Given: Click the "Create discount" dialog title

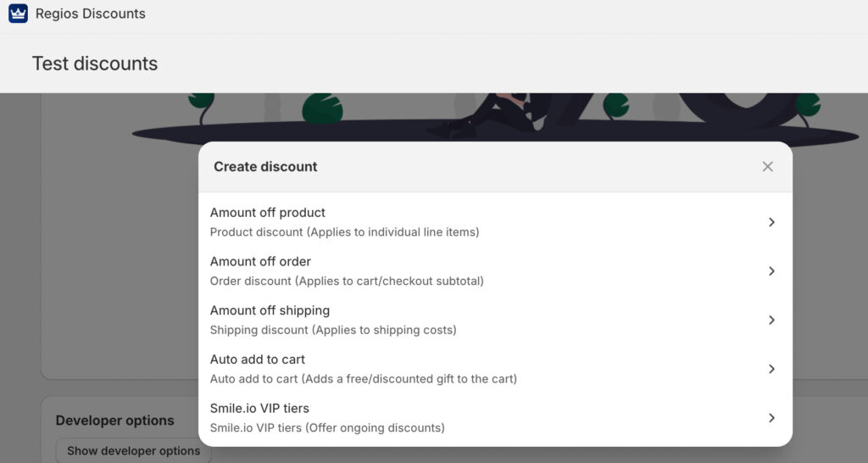Looking at the screenshot, I should [x=265, y=167].
